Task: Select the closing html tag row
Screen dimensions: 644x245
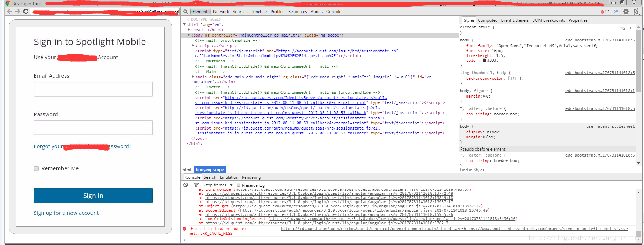Action: 194,144
